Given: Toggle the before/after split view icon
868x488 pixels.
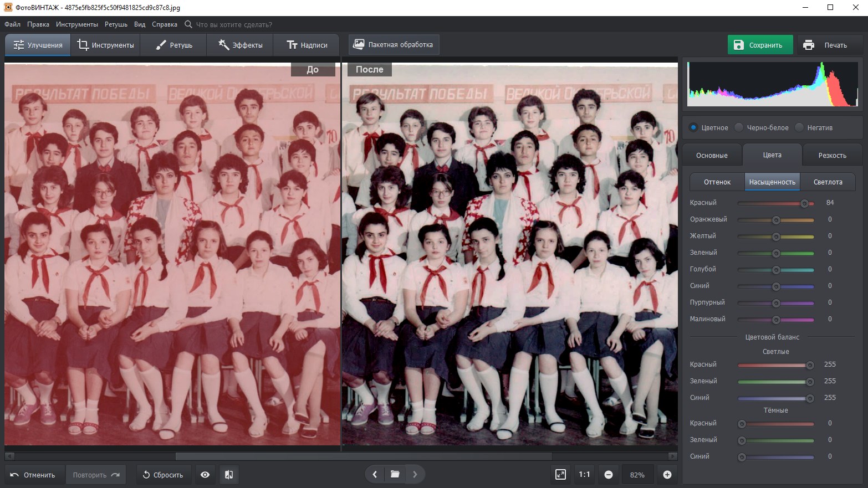Looking at the screenshot, I should click(x=229, y=475).
